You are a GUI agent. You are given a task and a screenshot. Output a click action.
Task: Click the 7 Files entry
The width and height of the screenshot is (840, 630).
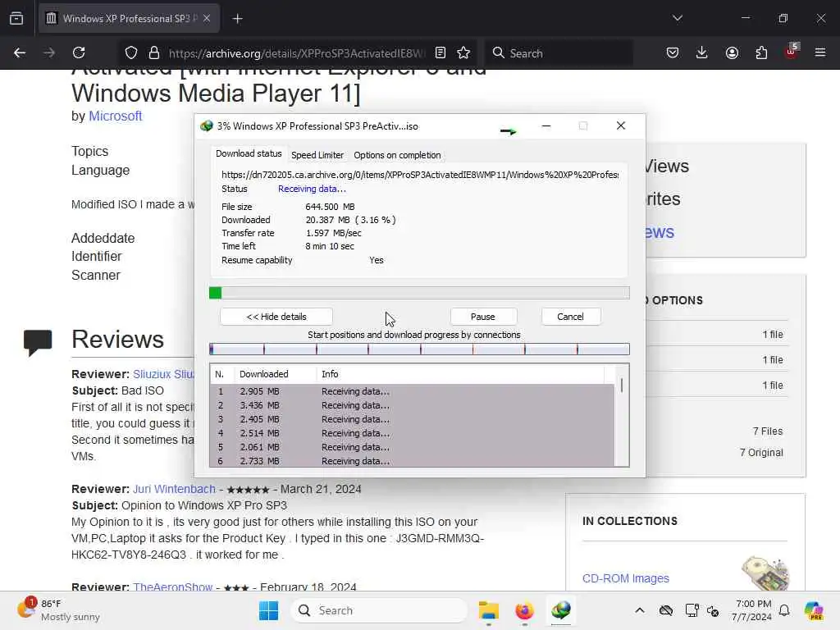coord(768,431)
